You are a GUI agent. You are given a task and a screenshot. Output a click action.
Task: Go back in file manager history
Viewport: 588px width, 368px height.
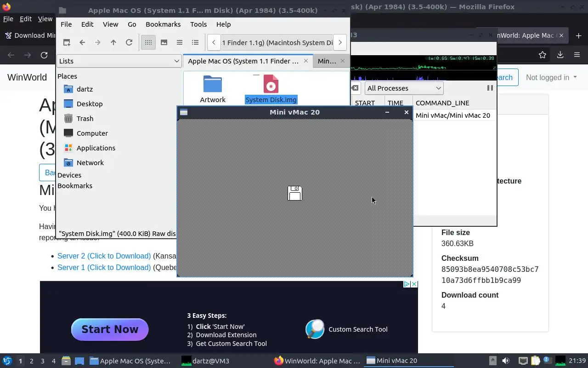[x=82, y=42]
